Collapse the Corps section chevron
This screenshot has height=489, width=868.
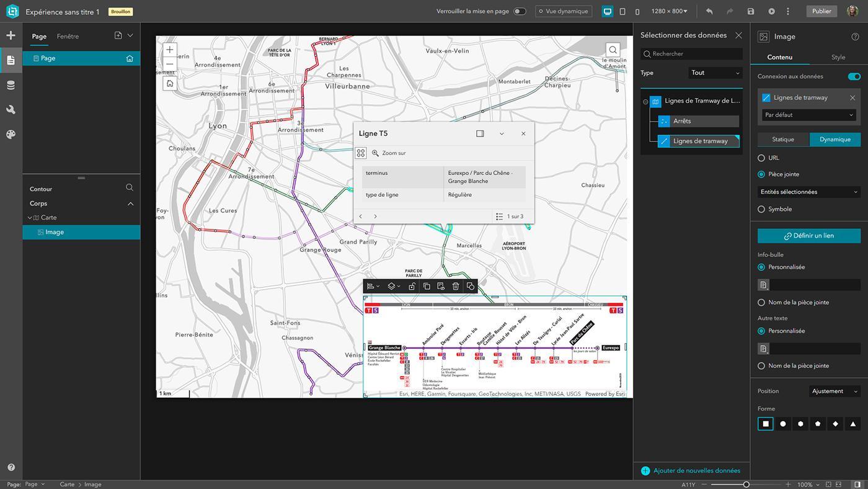[130, 204]
